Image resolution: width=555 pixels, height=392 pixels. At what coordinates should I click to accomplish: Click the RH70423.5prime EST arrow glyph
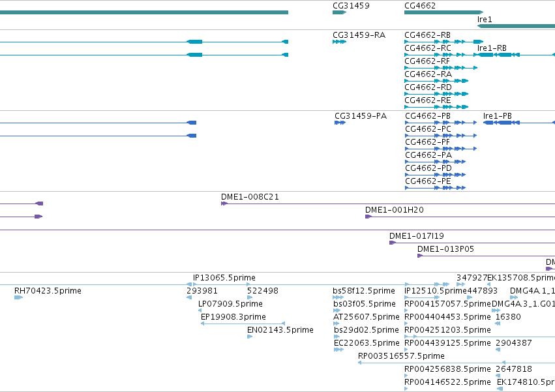(x=19, y=297)
